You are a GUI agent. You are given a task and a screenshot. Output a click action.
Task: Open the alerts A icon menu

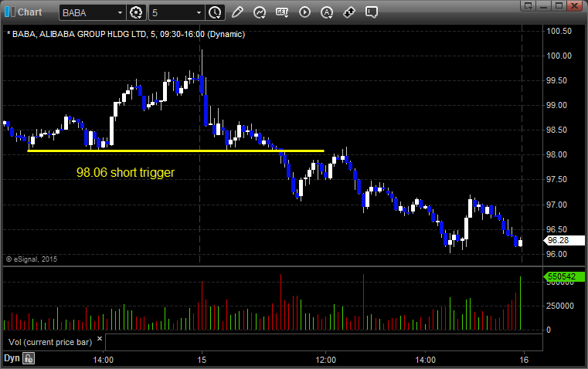(327, 12)
